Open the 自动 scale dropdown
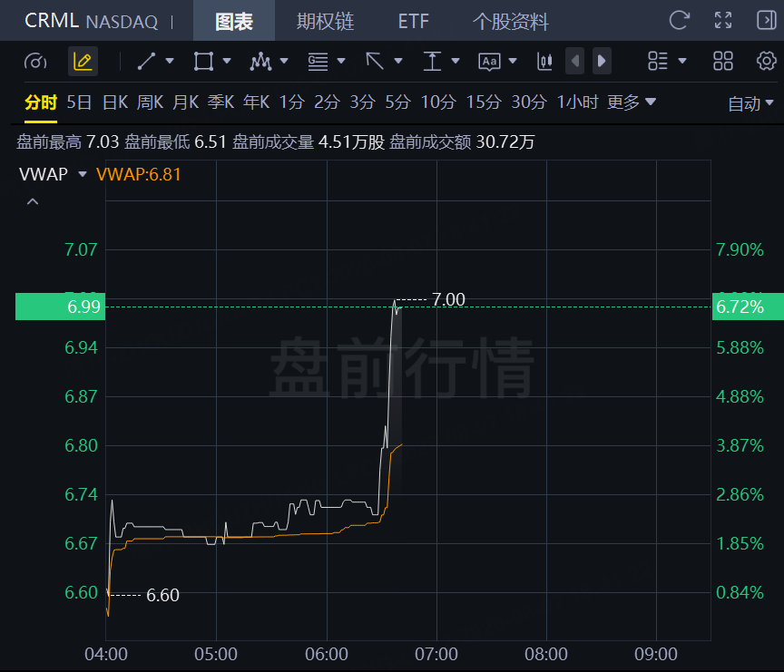 point(750,103)
